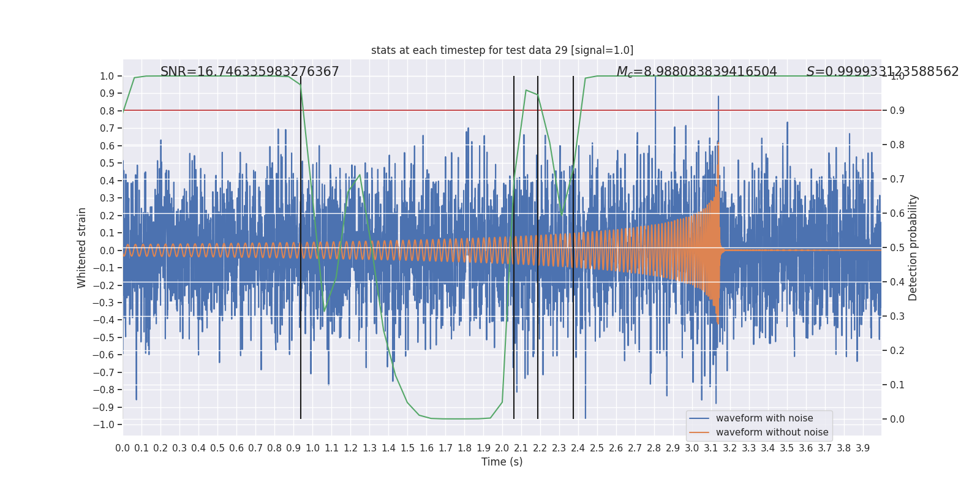Click the SNR annotation text
This screenshot has width=980, height=490.
[250, 72]
